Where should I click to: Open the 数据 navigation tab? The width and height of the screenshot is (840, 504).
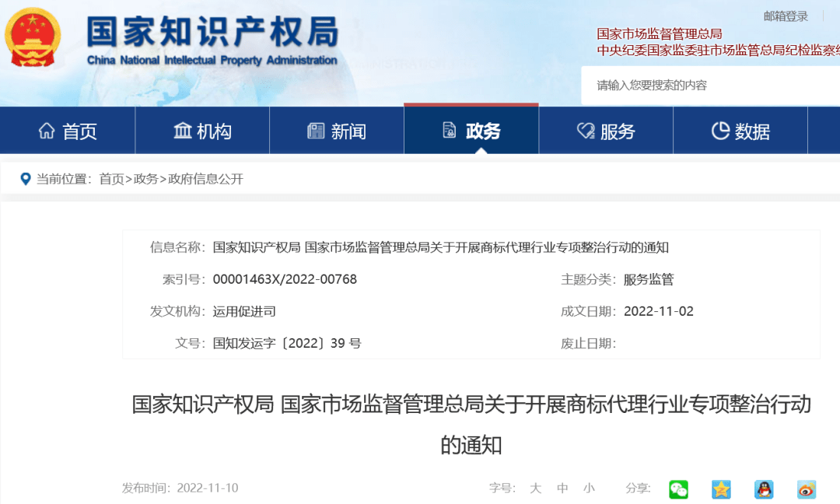(x=740, y=131)
